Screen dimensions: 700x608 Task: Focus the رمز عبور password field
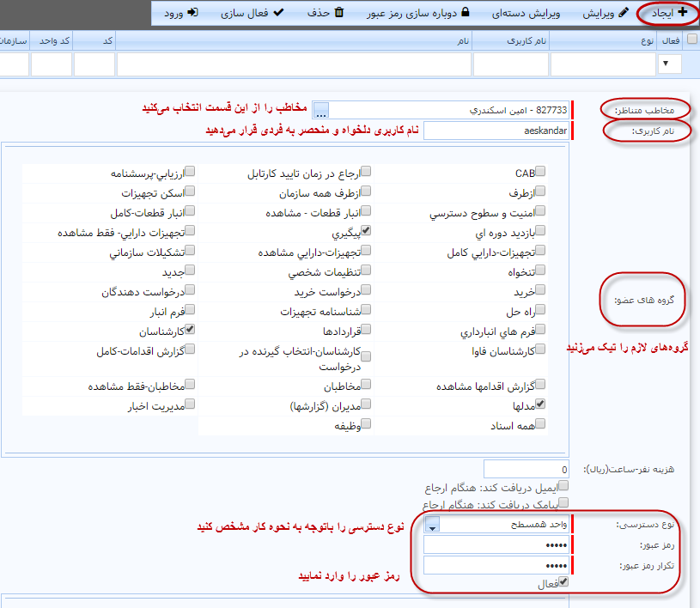(496, 544)
